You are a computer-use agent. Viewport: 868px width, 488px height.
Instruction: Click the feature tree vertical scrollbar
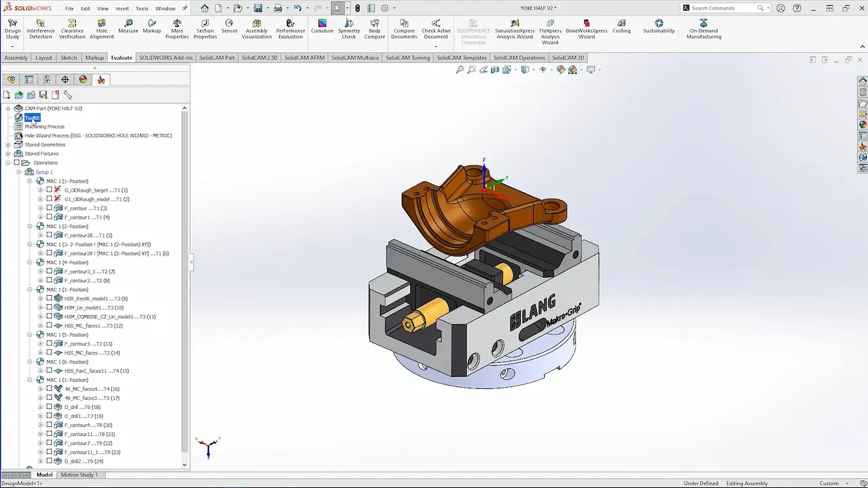pos(185,283)
